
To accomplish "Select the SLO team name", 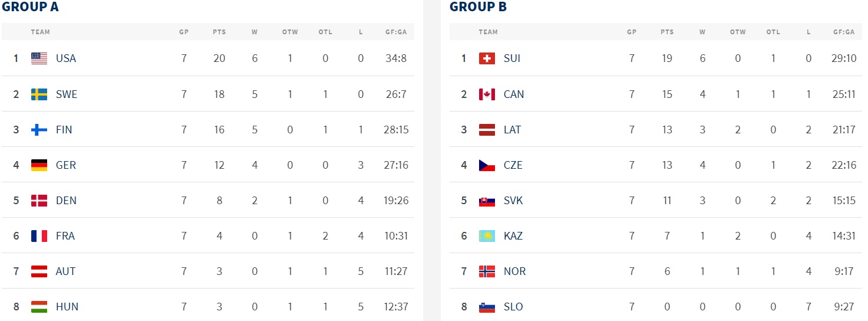I will (513, 307).
